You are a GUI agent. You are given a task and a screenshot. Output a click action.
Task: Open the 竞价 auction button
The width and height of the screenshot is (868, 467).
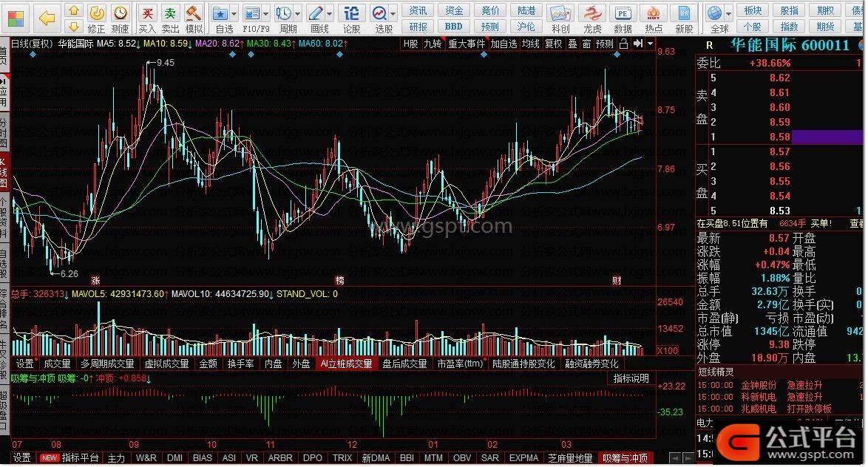[x=490, y=10]
